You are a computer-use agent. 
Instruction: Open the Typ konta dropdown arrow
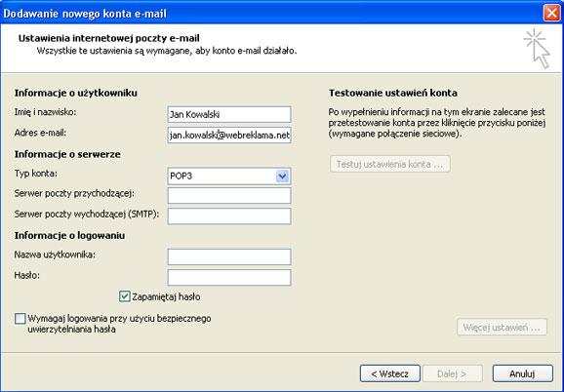282,176
